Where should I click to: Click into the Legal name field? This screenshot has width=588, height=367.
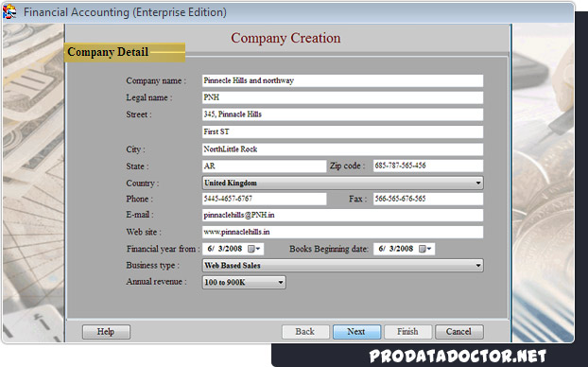pyautogui.click(x=342, y=97)
